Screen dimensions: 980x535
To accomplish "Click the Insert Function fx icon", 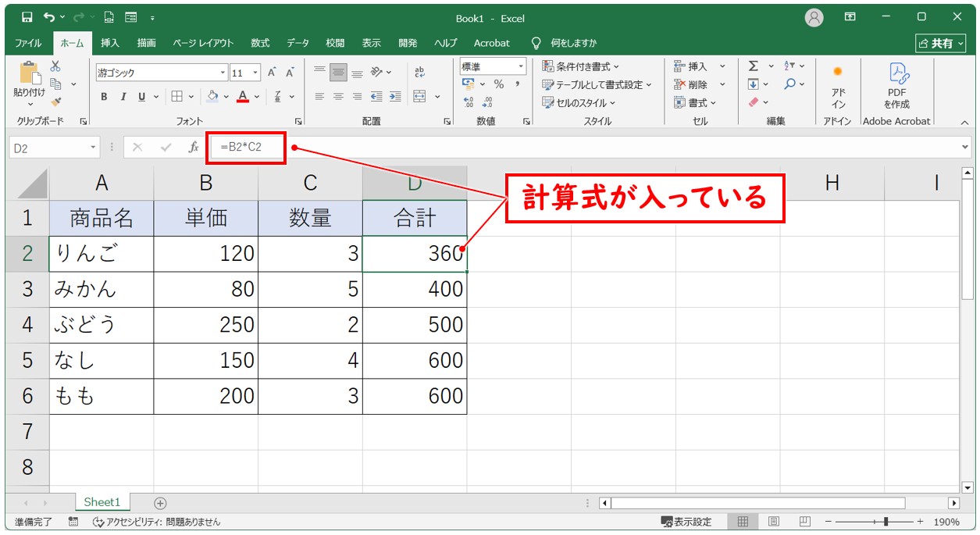I will (x=193, y=147).
